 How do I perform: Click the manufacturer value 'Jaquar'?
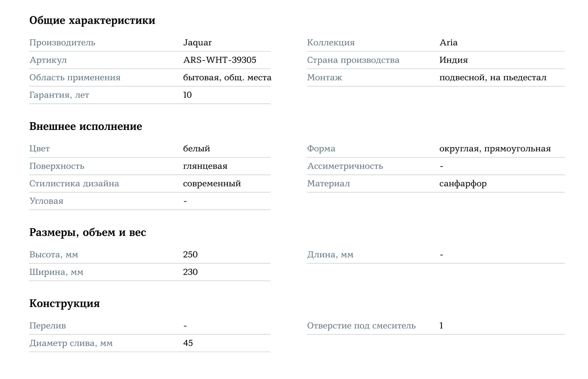197,42
